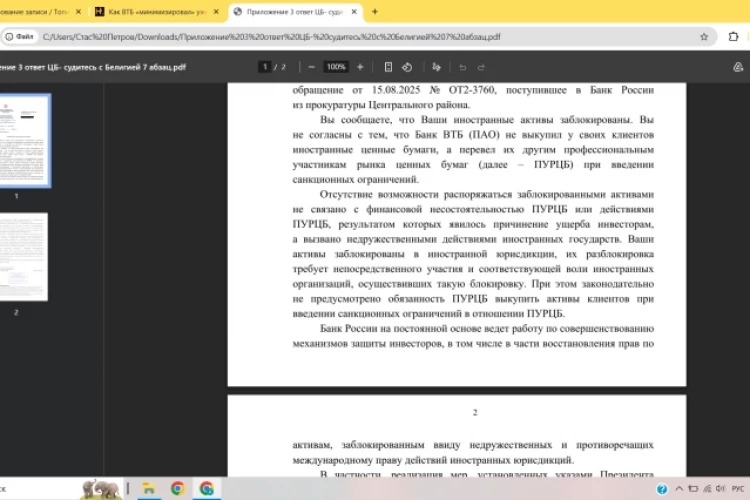750x500 pixels.
Task: Click the line starting 'введении санкционных ограничений в отношении'
Action: click(x=429, y=314)
